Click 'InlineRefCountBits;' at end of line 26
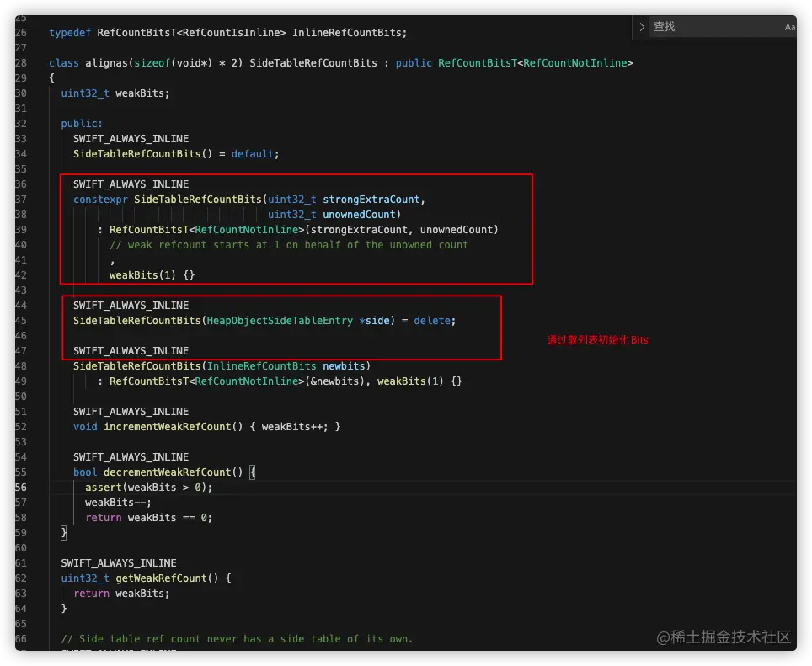812x666 pixels. 350,33
